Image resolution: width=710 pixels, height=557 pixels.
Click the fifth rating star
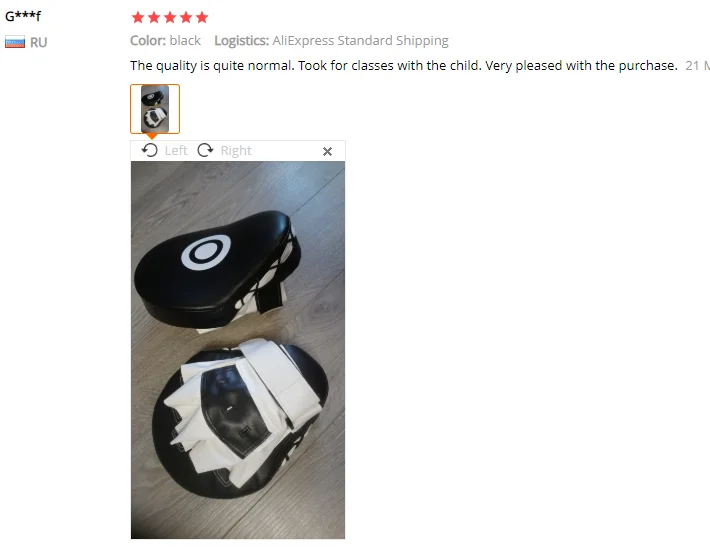coord(202,17)
